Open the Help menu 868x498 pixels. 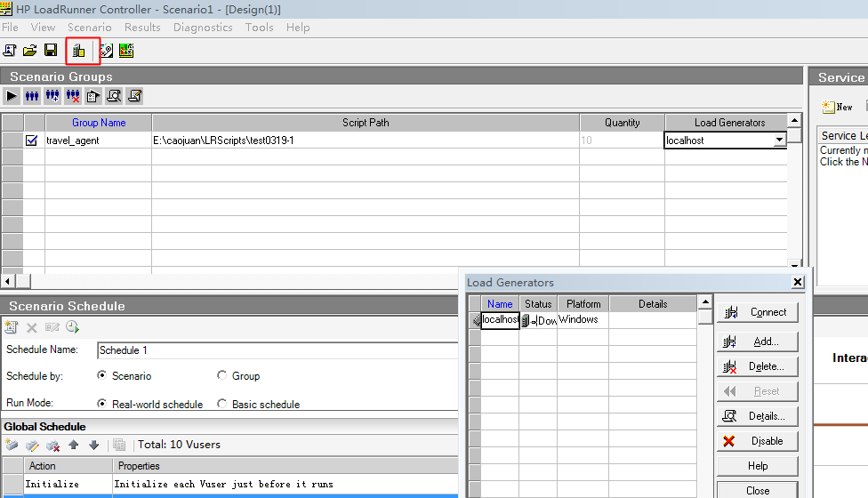pos(298,27)
